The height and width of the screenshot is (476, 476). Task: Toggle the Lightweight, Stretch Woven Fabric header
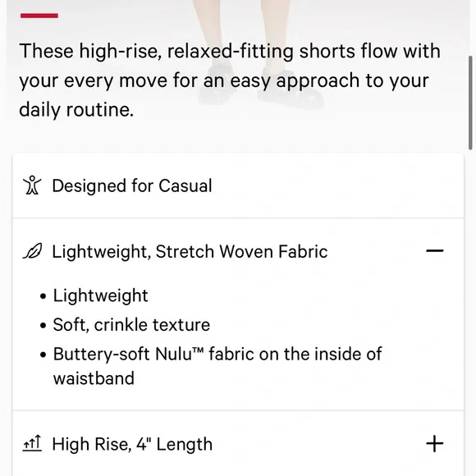click(238, 251)
